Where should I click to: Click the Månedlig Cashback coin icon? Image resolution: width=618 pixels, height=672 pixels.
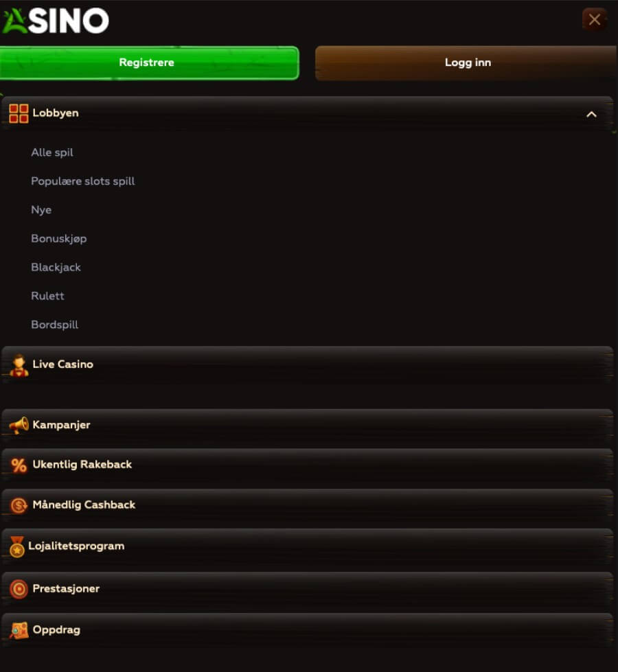(19, 506)
